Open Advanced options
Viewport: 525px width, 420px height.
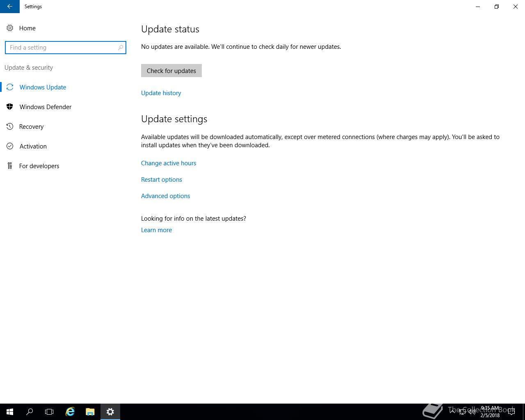(166, 196)
